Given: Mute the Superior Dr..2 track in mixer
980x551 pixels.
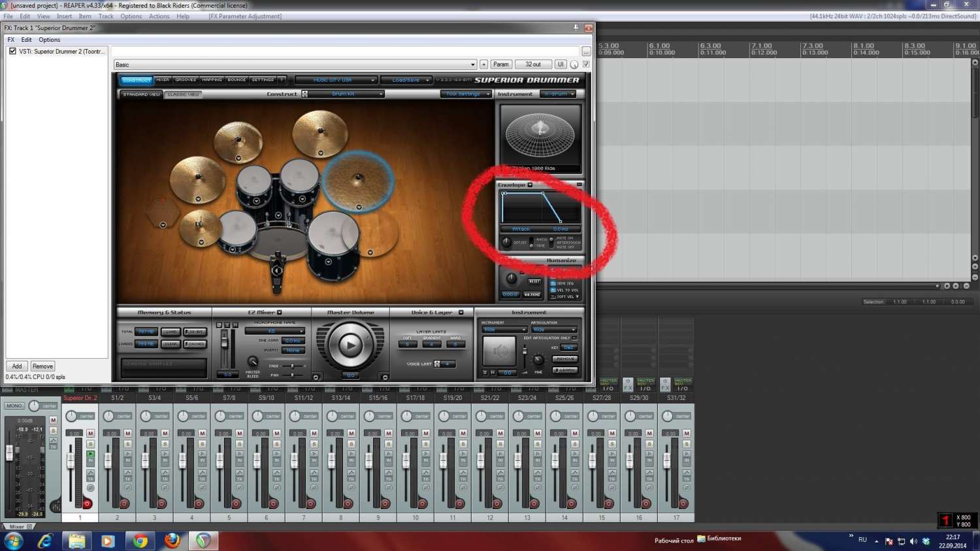Looking at the screenshot, I should pos(90,433).
